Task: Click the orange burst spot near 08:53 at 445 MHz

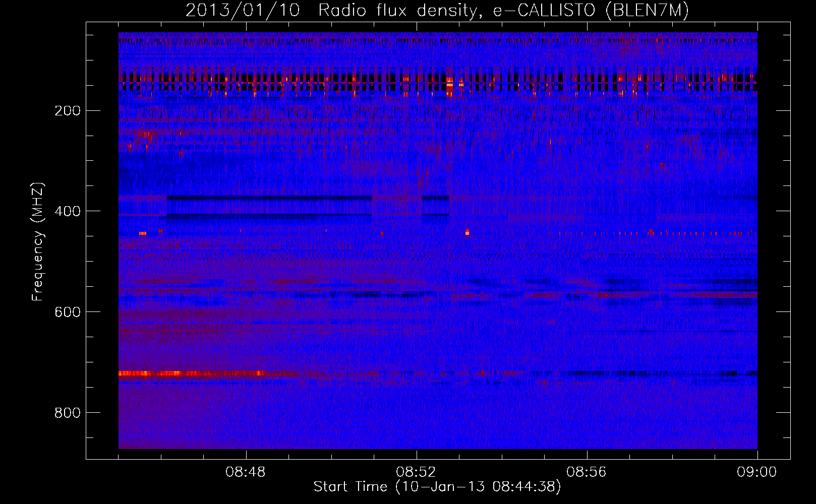Action: pos(467,232)
